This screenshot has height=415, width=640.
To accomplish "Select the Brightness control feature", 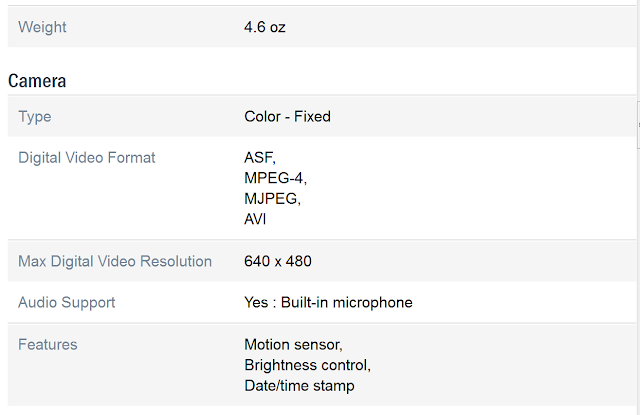I will (307, 365).
